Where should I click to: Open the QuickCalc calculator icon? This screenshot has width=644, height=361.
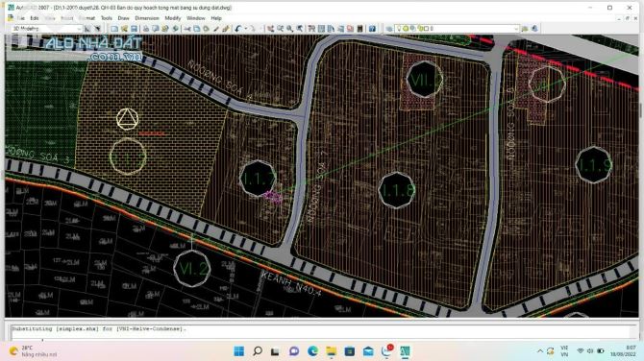tap(359, 28)
